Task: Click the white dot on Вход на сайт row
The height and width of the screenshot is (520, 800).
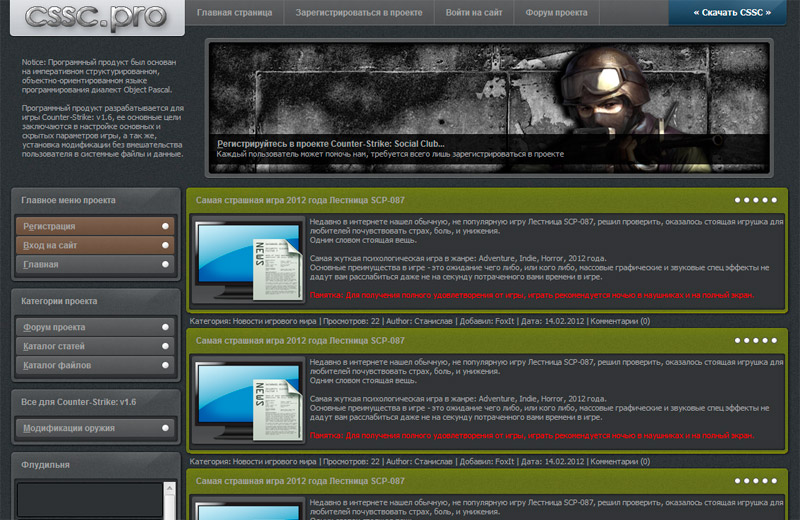Action: pyautogui.click(x=165, y=245)
